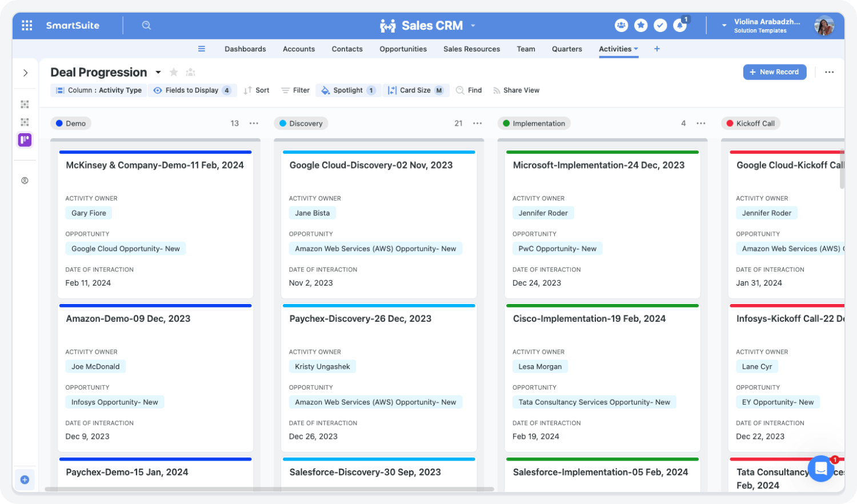Screen dimensions: 857x504
Task: Change Card Size setting
Action: click(417, 90)
